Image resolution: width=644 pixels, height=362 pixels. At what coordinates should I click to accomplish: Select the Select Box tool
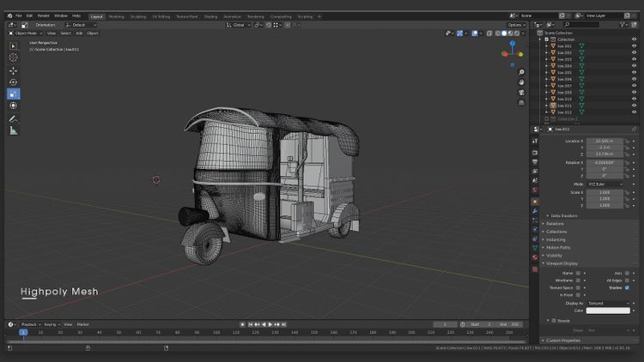(x=13, y=46)
